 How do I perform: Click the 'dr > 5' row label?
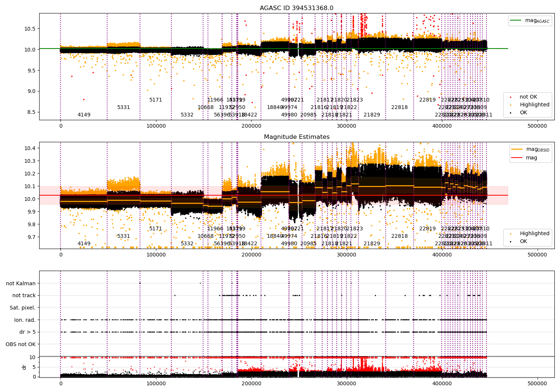tap(28, 332)
